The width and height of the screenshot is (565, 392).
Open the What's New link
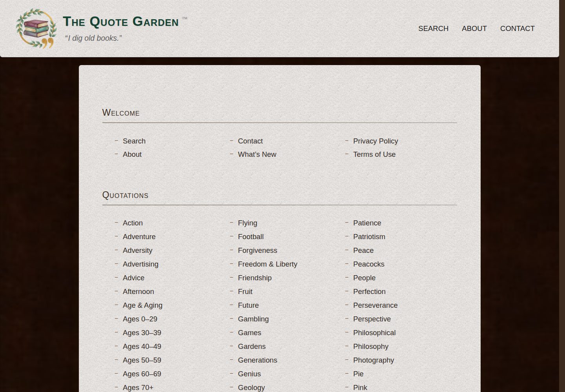(x=257, y=154)
